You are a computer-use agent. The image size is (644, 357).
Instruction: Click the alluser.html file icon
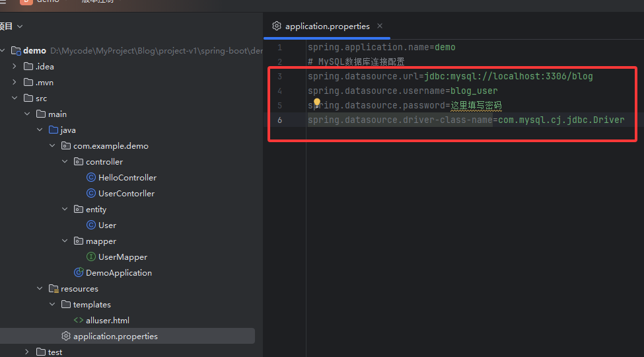(x=79, y=320)
